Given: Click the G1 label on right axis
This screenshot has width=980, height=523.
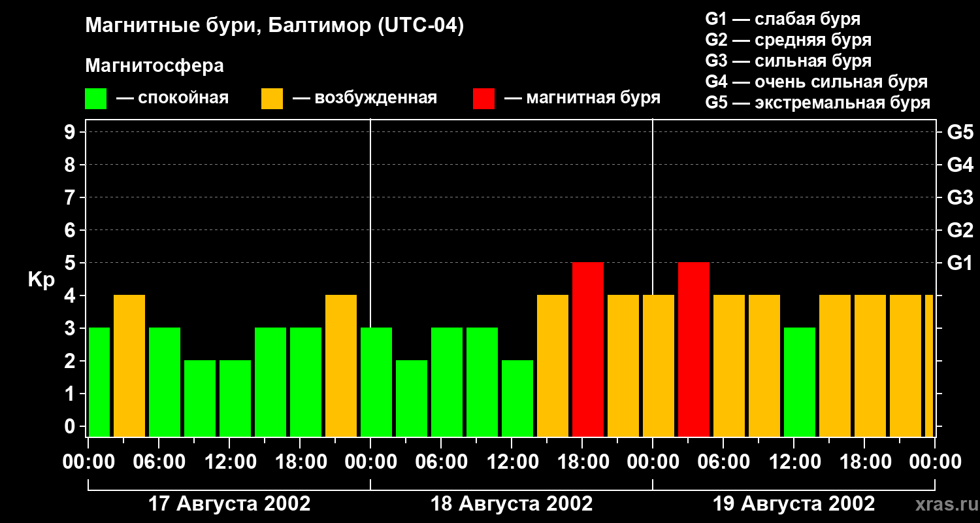Looking at the screenshot, I should coord(960,263).
